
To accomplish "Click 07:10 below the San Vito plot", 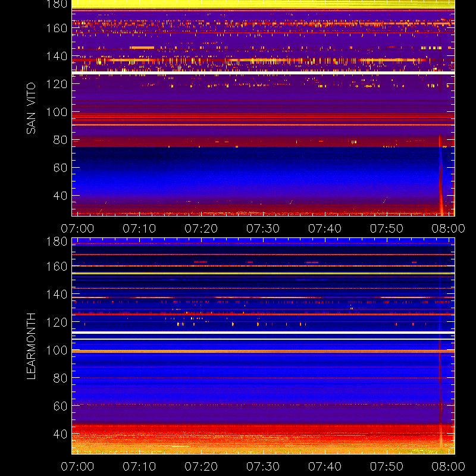I will click(139, 228).
